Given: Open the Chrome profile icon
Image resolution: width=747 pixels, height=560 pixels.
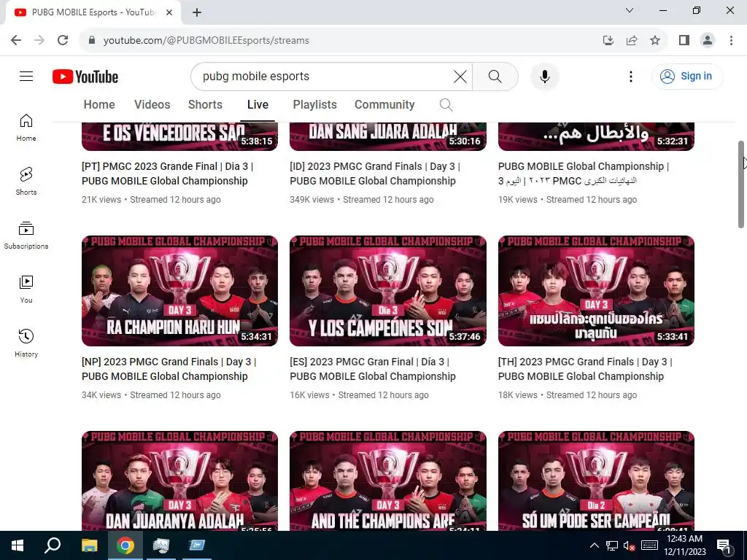Looking at the screenshot, I should coord(708,40).
